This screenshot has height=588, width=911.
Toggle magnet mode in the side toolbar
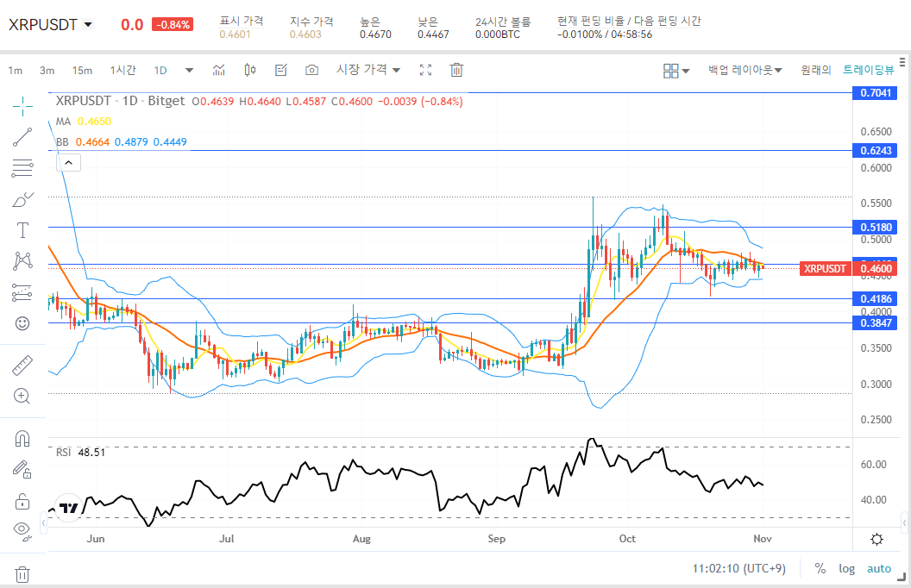click(22, 438)
